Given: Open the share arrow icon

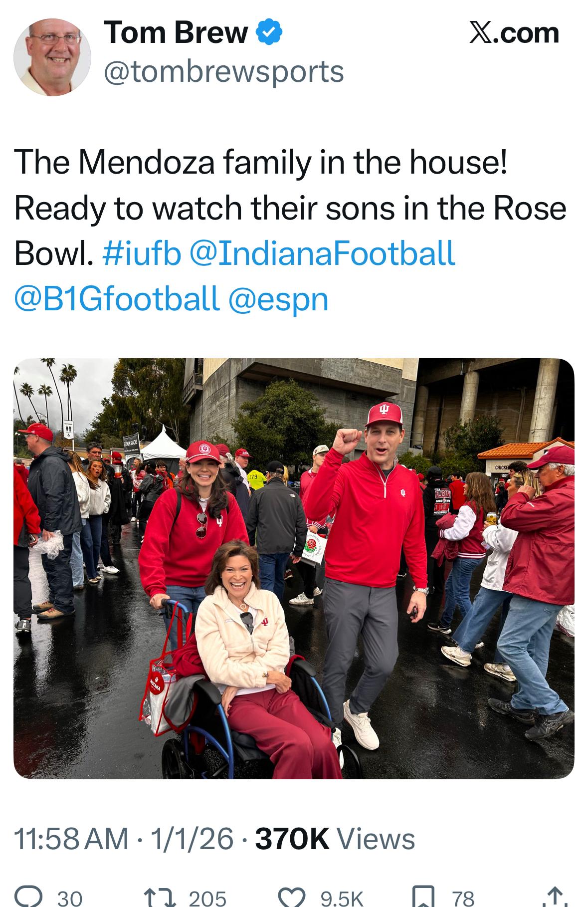Looking at the screenshot, I should 555,897.
